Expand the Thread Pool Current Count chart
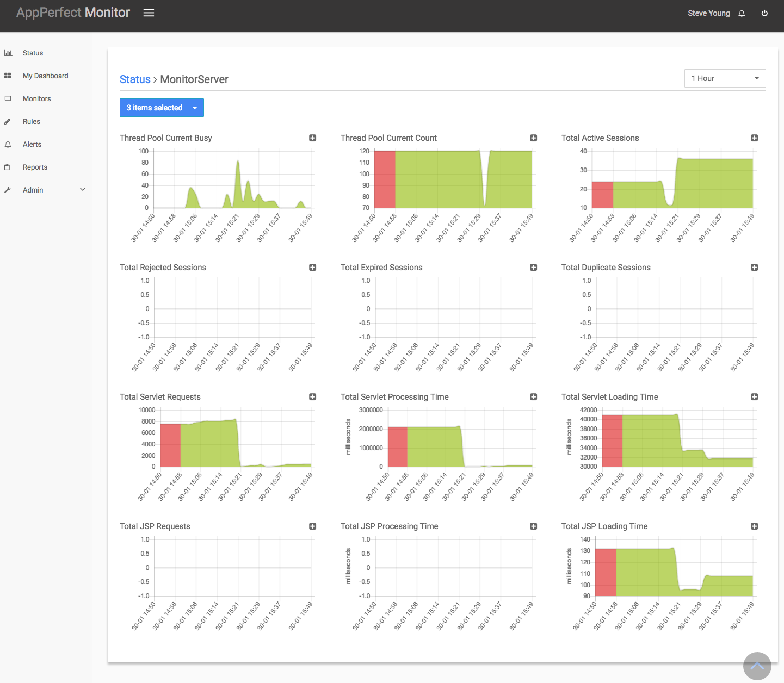The image size is (784, 683). point(534,138)
